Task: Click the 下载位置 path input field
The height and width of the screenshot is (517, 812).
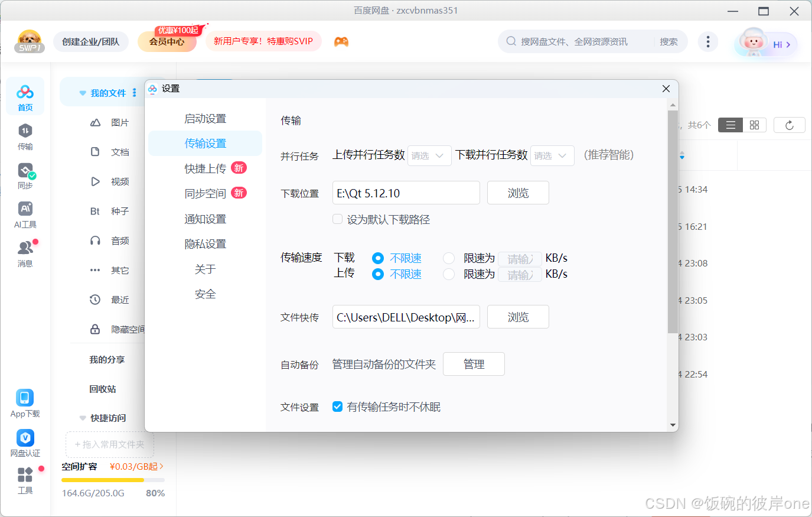Action: pos(406,193)
